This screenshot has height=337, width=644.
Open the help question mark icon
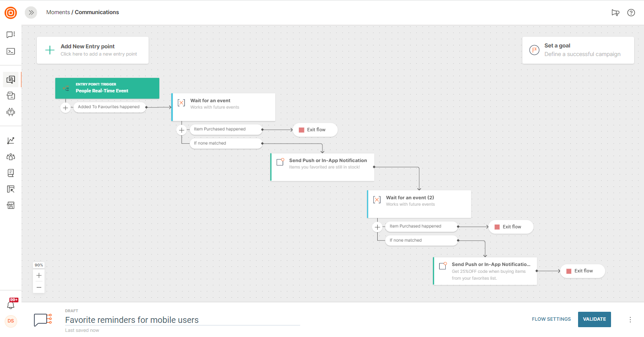tap(631, 12)
